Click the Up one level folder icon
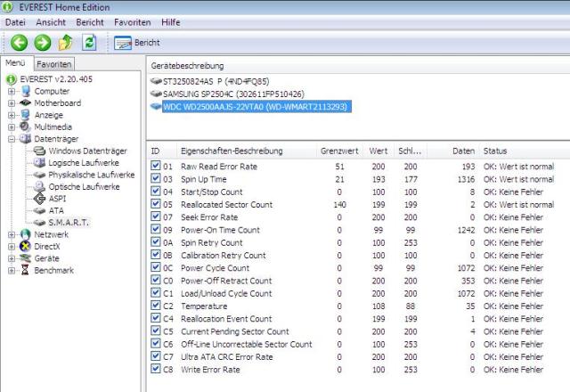 point(66,43)
